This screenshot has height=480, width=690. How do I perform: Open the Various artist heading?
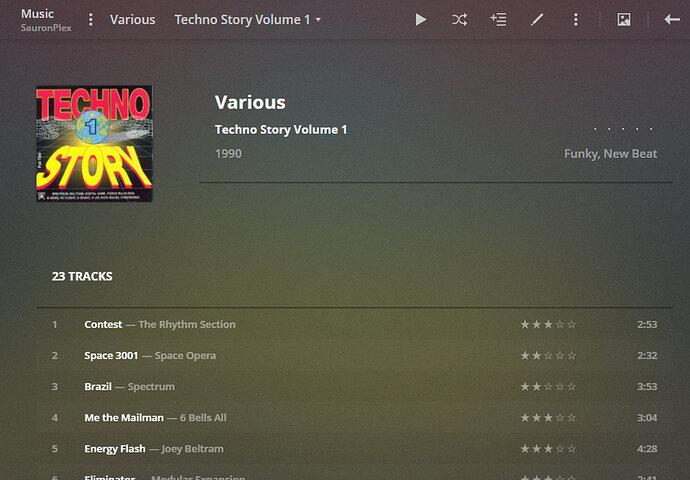click(250, 103)
